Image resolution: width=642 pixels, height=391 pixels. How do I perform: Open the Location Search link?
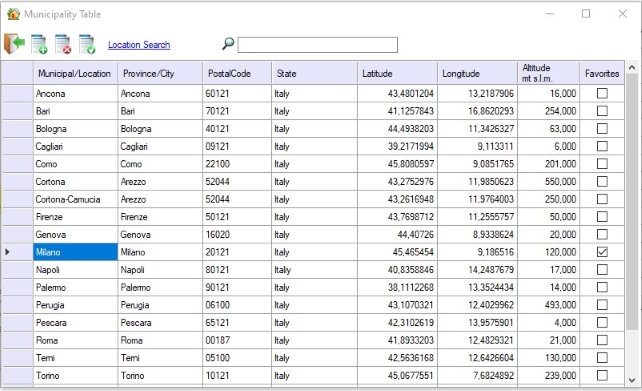tap(139, 45)
